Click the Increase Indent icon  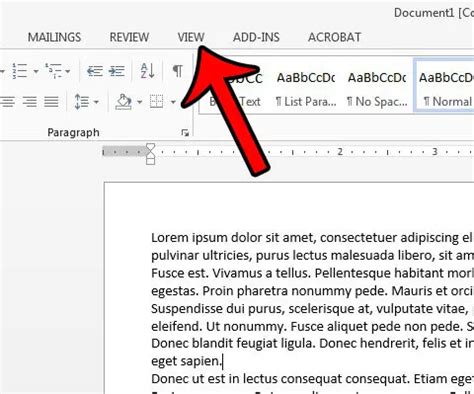tap(117, 71)
